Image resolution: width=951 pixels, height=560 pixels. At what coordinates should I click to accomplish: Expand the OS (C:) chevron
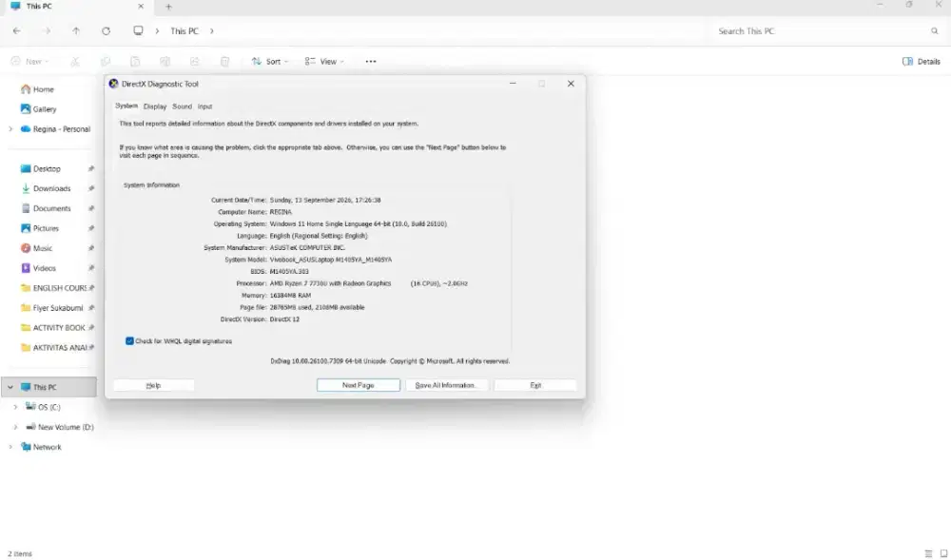[x=15, y=407]
